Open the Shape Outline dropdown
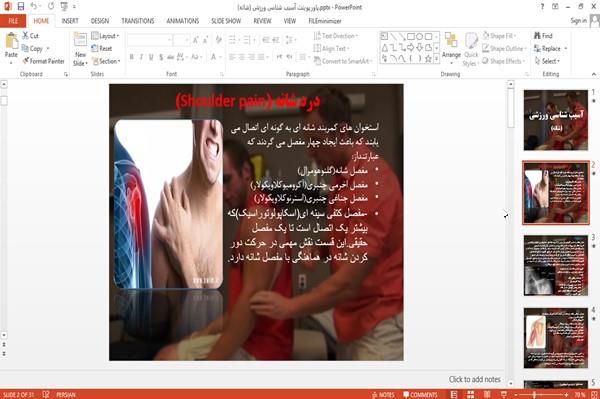This screenshot has width=600, height=399. pos(504,48)
